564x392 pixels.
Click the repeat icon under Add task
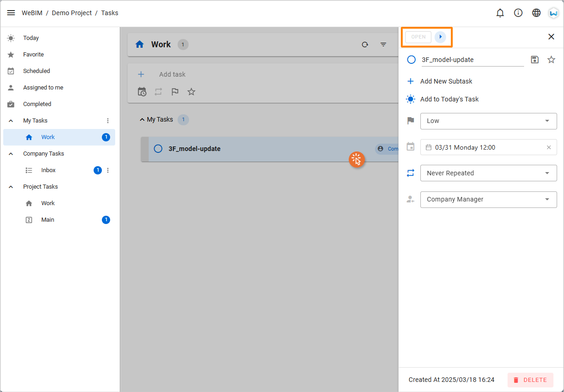(158, 92)
